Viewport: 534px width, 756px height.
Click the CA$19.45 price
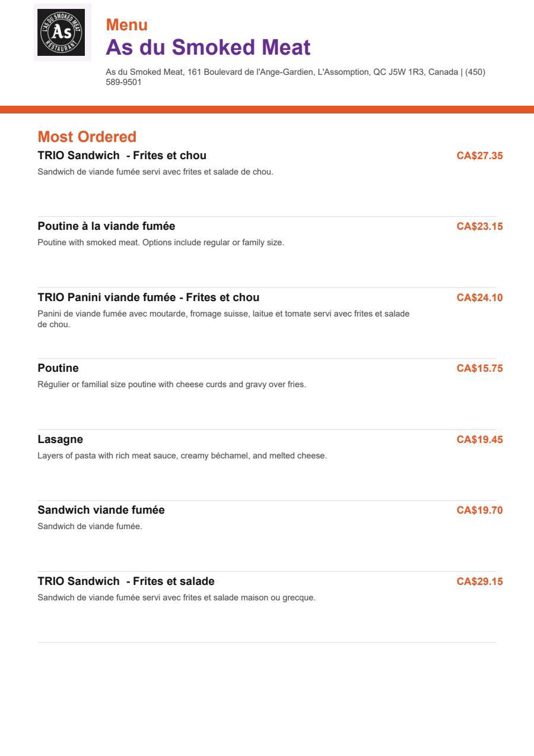click(479, 439)
